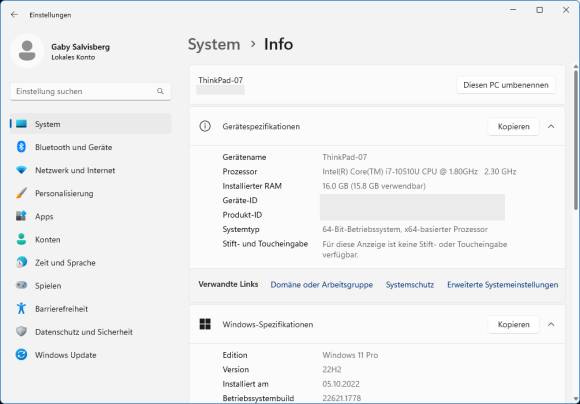The width and height of the screenshot is (580, 404).
Task: Click the vertical scrollbar thumb
Action: [x=576, y=139]
